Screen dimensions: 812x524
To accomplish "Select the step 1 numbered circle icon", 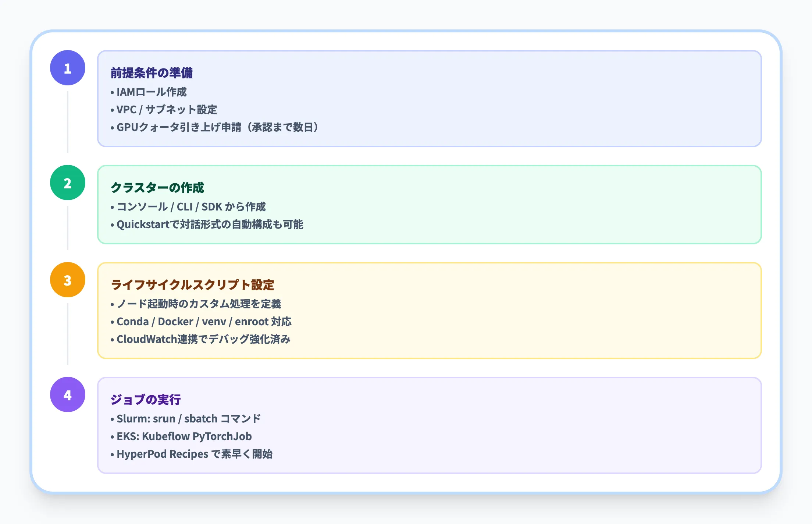I will [x=67, y=67].
